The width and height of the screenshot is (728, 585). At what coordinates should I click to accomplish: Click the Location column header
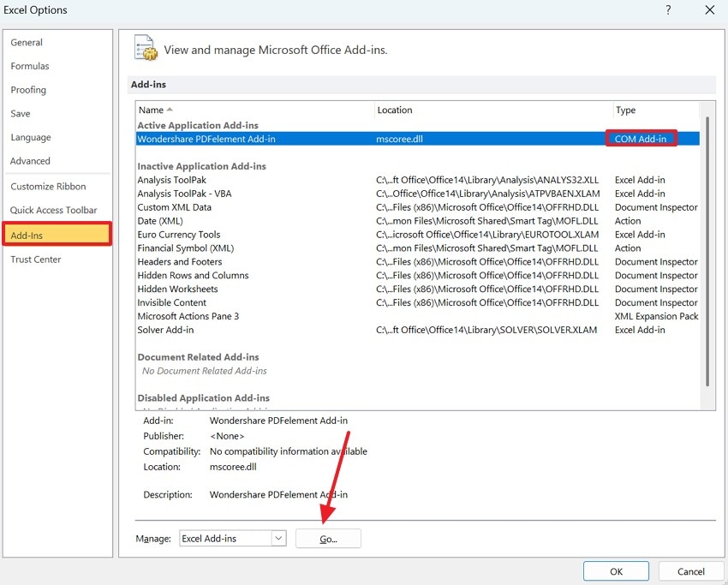tap(493, 110)
